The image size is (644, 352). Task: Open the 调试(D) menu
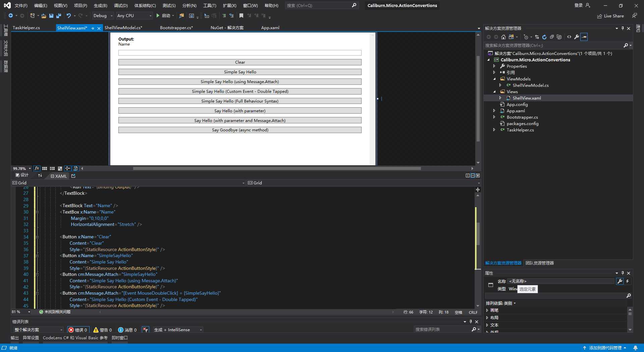[121, 5]
